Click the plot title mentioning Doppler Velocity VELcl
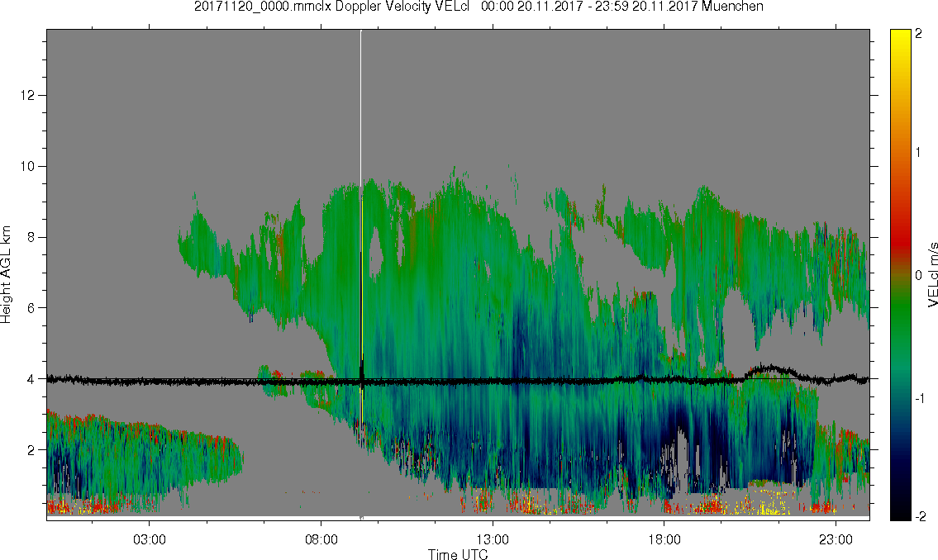 click(x=479, y=7)
